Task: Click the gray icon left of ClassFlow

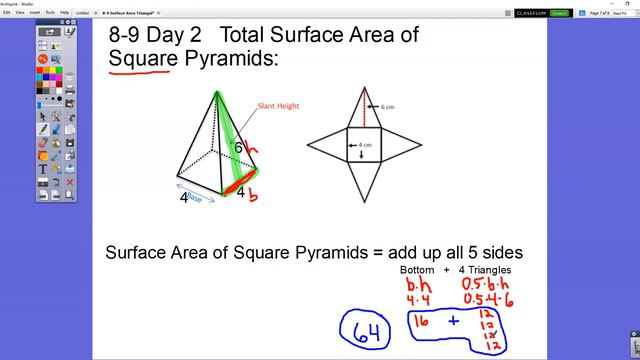Action: 508,13
